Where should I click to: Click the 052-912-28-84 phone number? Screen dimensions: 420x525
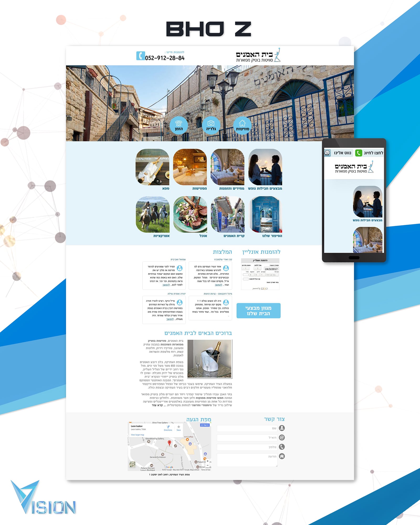165,58
